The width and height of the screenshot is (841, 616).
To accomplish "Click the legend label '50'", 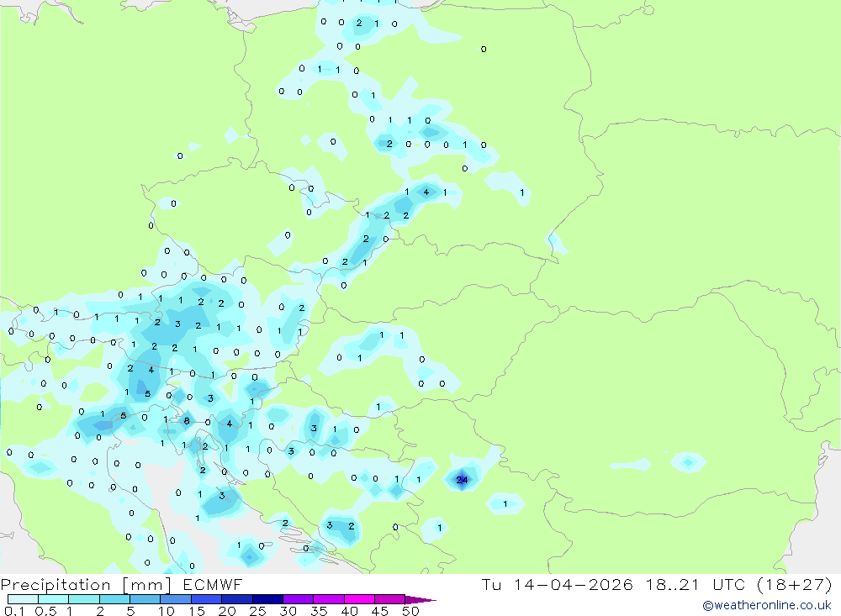I will tap(410, 611).
